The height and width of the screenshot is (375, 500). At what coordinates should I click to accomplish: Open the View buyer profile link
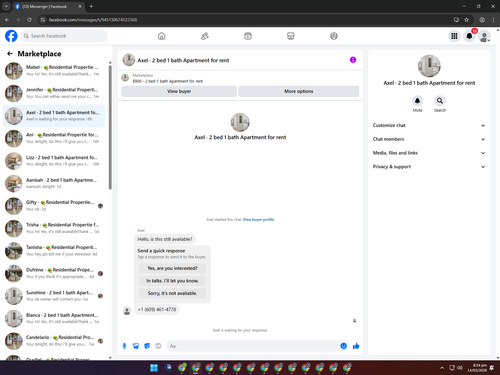258,219
